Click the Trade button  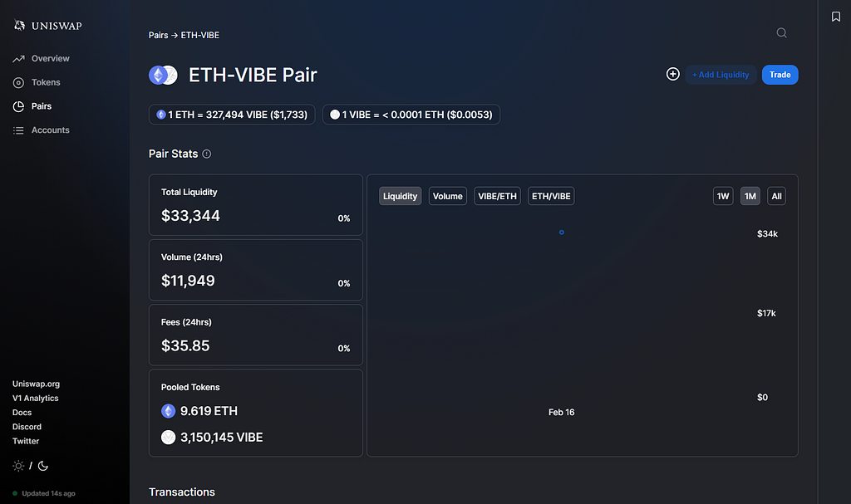(x=780, y=75)
